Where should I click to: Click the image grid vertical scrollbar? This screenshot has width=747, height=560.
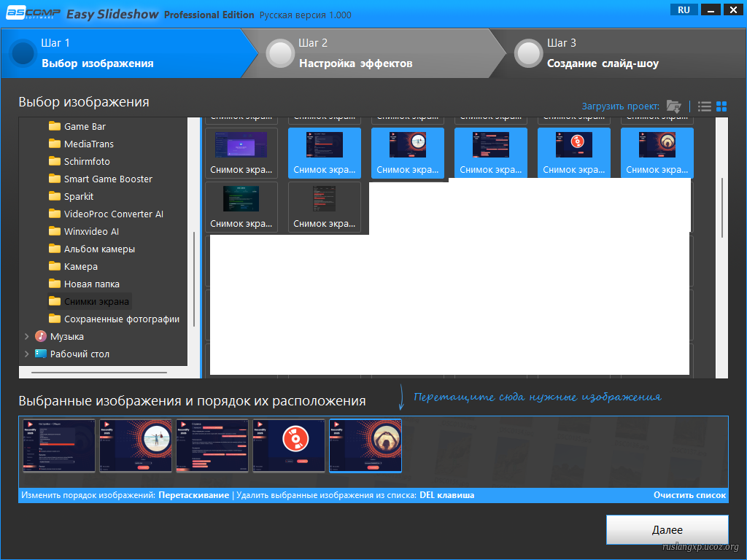click(722, 208)
